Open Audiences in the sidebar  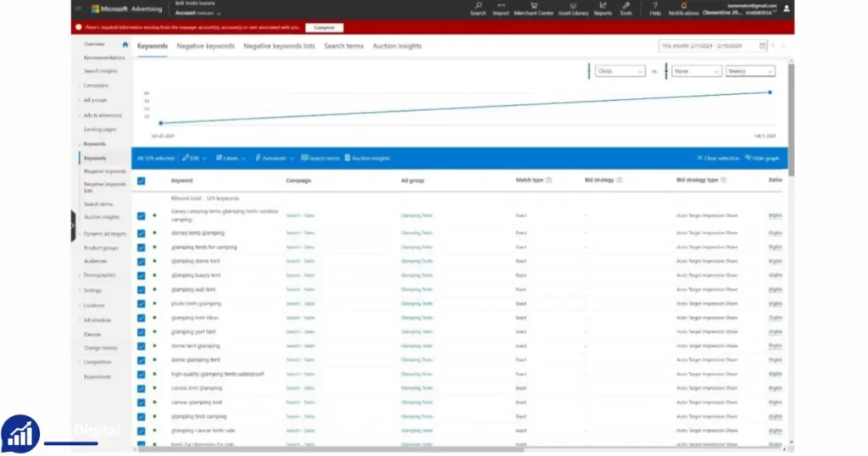point(95,261)
